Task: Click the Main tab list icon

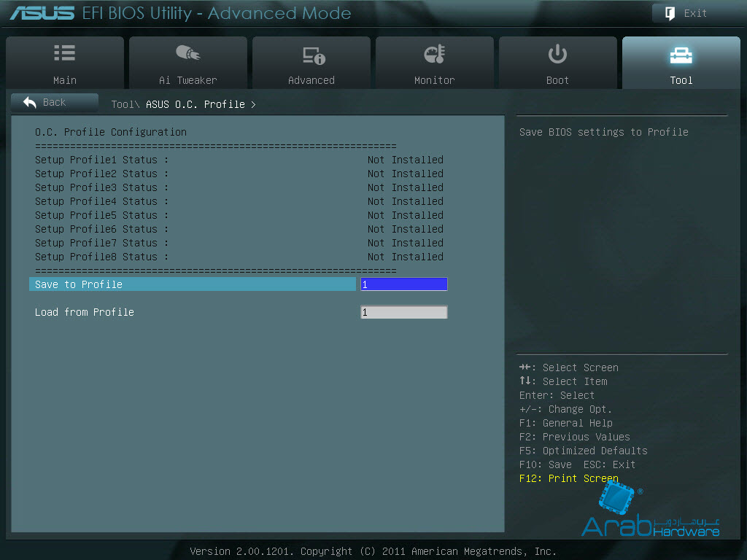Action: click(x=65, y=53)
